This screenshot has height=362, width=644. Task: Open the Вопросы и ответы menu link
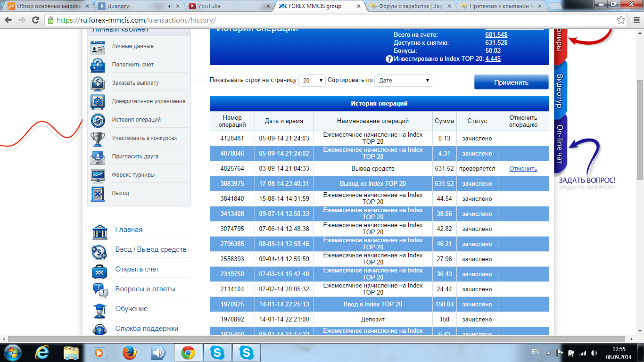145,289
